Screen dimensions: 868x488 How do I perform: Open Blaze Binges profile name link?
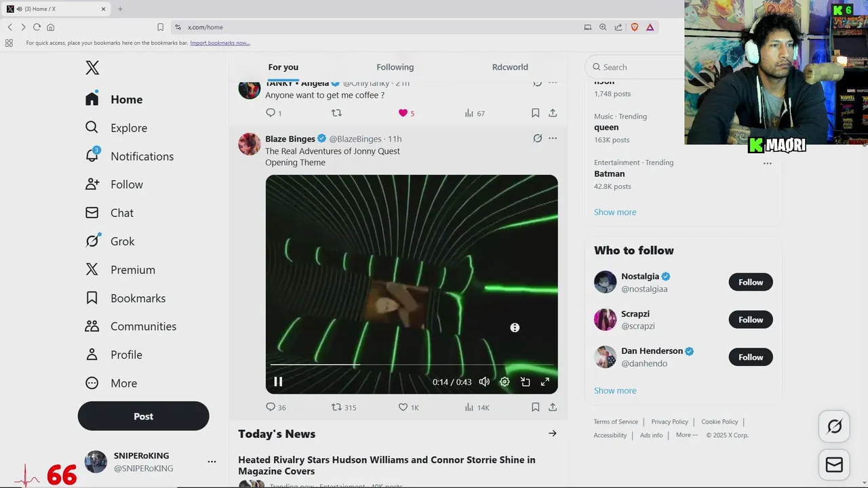tap(290, 138)
